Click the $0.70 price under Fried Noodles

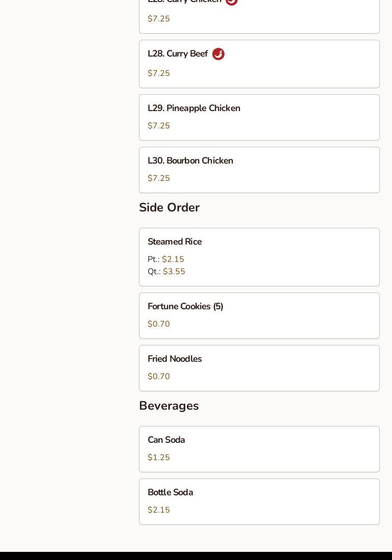159,377
